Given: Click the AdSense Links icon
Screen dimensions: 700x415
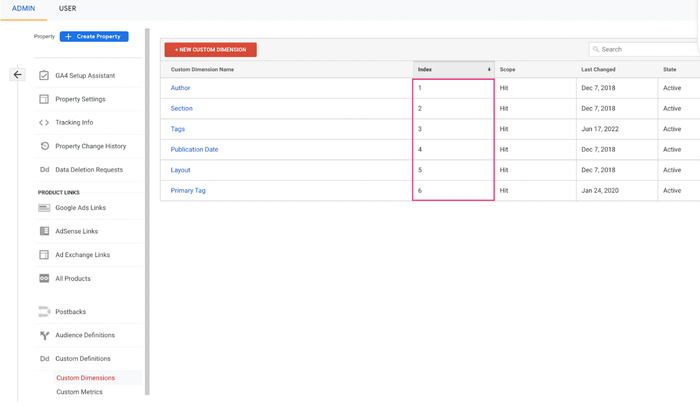Looking at the screenshot, I should pos(44,231).
